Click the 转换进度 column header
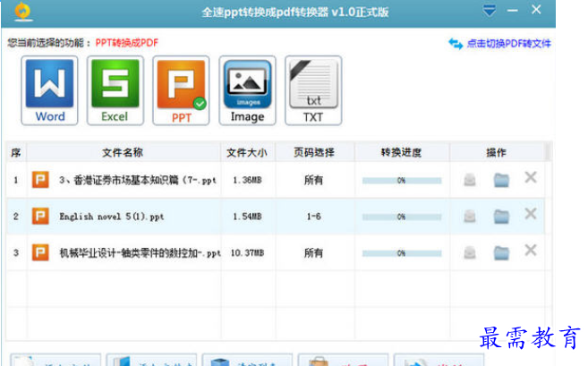 point(402,152)
